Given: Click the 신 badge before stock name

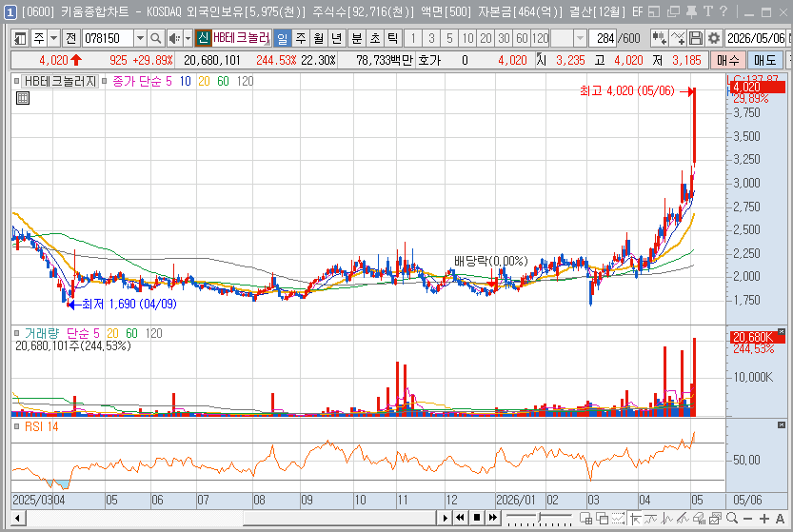Looking at the screenshot, I should coord(204,38).
